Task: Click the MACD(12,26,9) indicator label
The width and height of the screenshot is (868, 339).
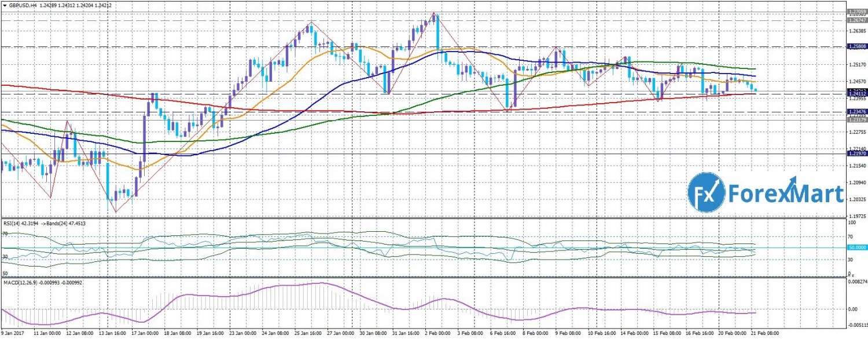Action: 19,282
